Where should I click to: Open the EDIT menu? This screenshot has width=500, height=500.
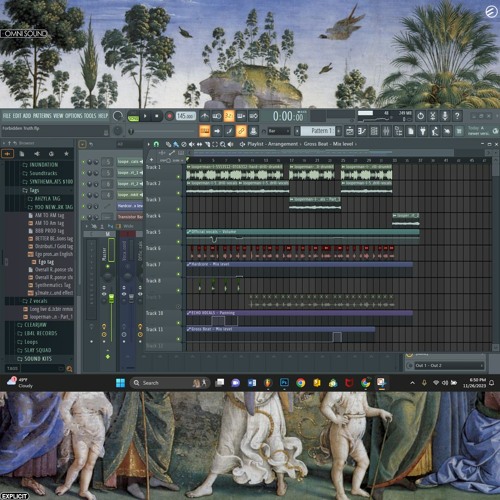17,116
